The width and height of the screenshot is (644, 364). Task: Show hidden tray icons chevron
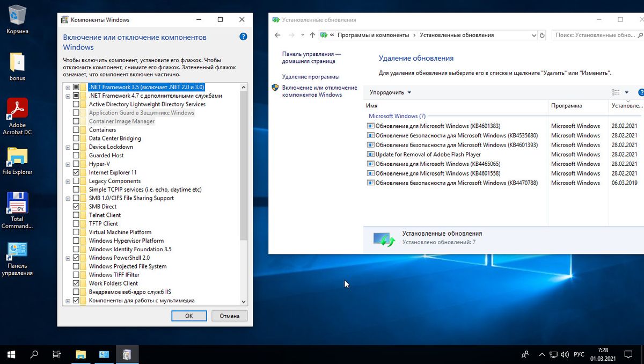tap(541, 354)
